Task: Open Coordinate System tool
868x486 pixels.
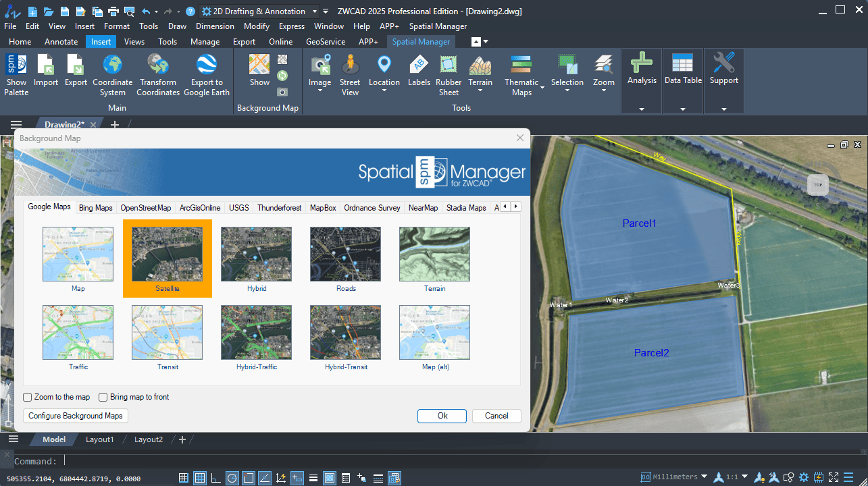Action: (x=113, y=65)
